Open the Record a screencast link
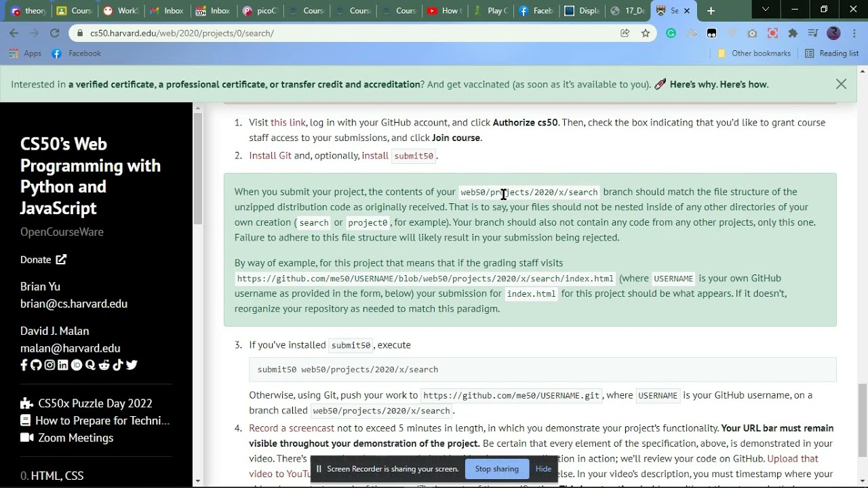868x488 pixels. [292, 428]
